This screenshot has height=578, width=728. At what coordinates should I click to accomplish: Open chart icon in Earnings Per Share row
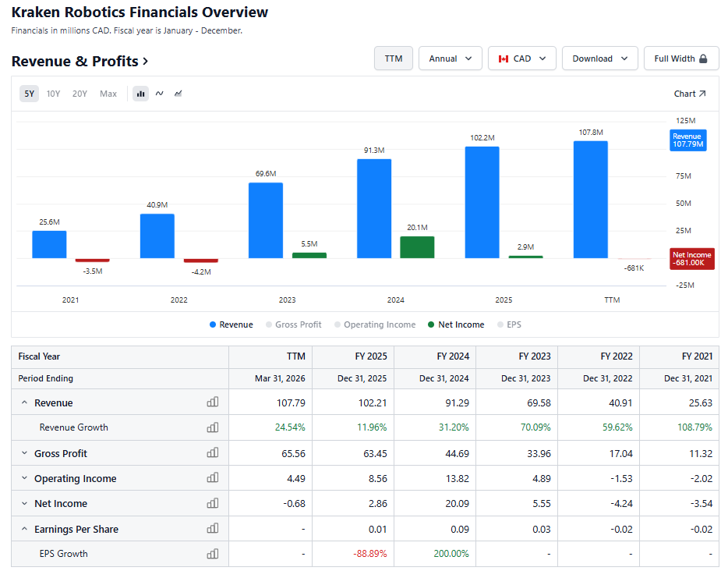(213, 529)
